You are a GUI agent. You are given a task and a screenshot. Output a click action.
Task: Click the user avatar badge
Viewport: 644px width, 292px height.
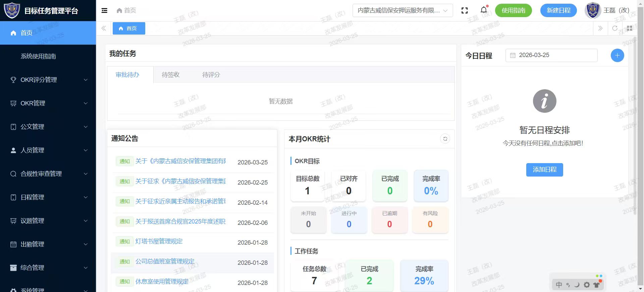pyautogui.click(x=592, y=10)
